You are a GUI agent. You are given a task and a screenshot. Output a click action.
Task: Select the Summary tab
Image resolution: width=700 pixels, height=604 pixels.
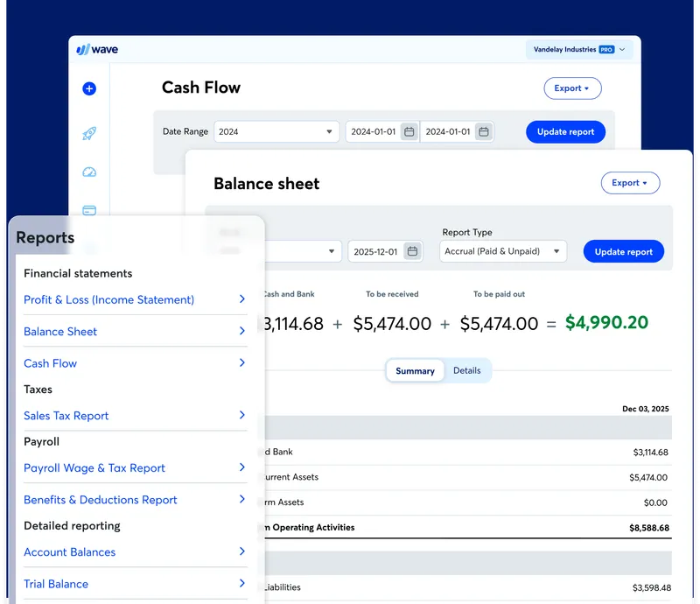click(414, 370)
